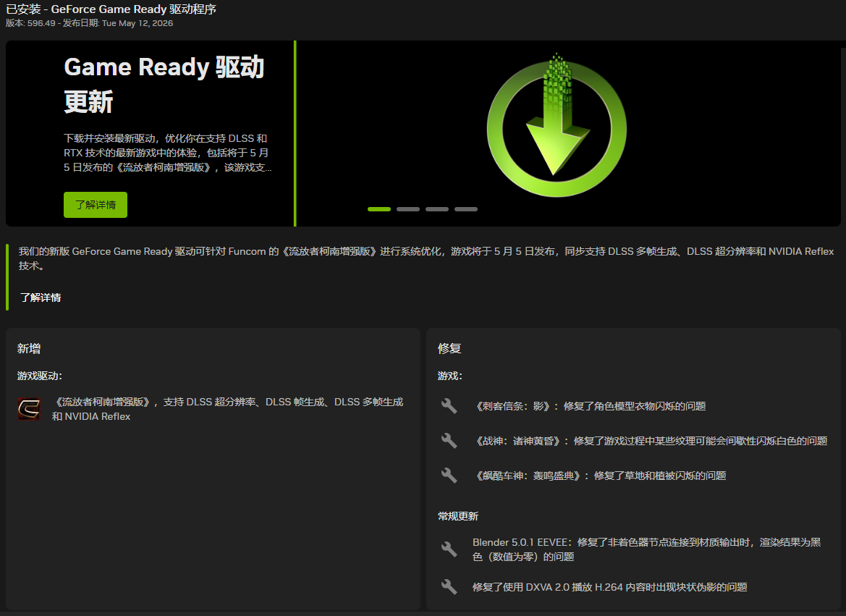Viewport: 846px width, 616px height.
Task: Click the 《飙酷车神：轰鸣盛典》 fix description
Action: point(599,475)
